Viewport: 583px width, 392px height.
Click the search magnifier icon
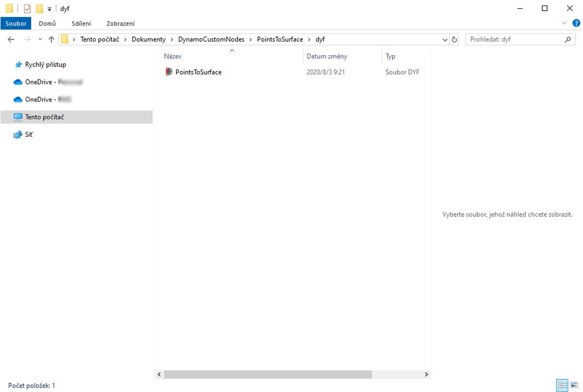tap(569, 40)
